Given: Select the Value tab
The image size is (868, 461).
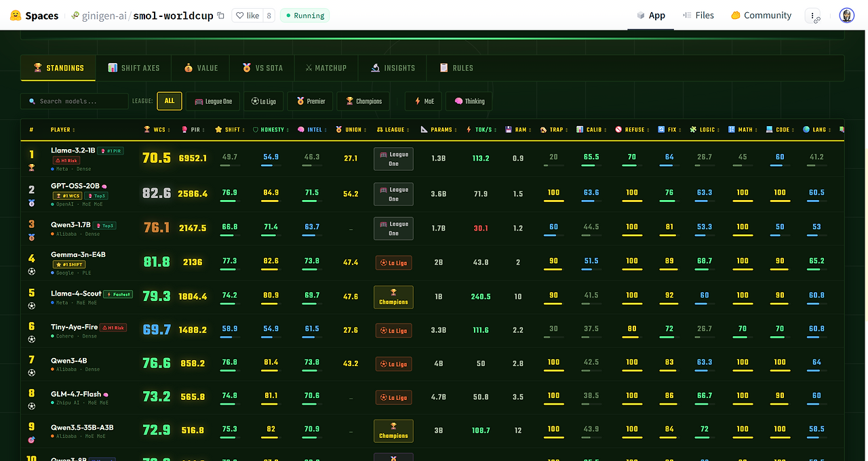Looking at the screenshot, I should (x=201, y=68).
